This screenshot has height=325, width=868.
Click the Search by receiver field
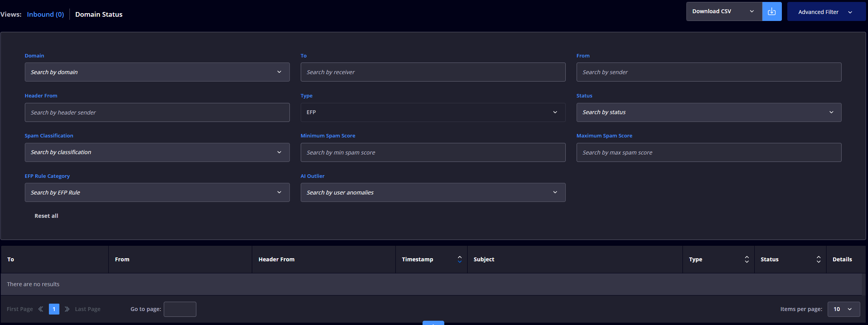433,72
